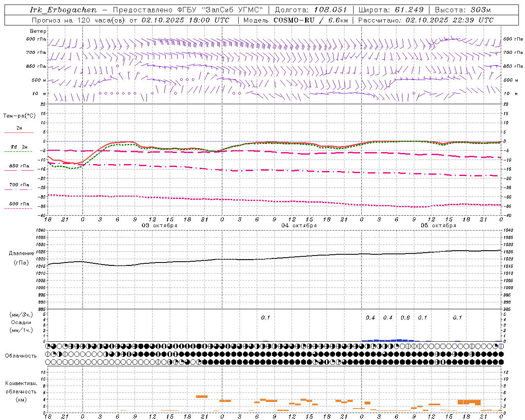Click the 10 м wind level label on the left
The width and height of the screenshot is (525, 420).
coord(40,94)
